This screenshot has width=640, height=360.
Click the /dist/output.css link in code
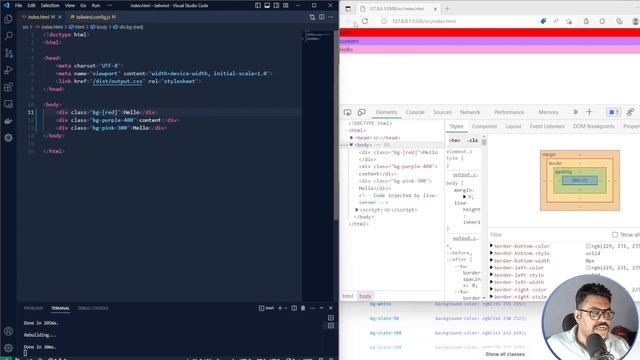[118, 81]
